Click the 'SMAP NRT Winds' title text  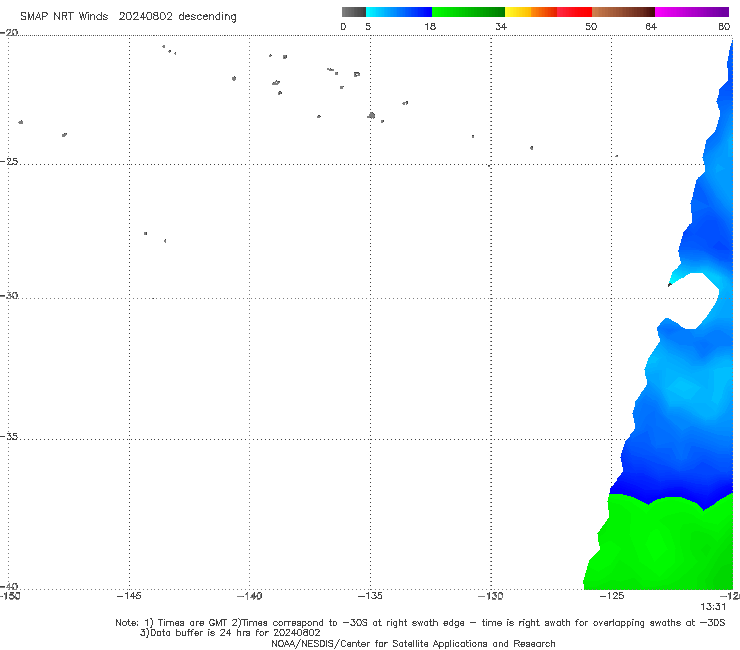click(64, 16)
